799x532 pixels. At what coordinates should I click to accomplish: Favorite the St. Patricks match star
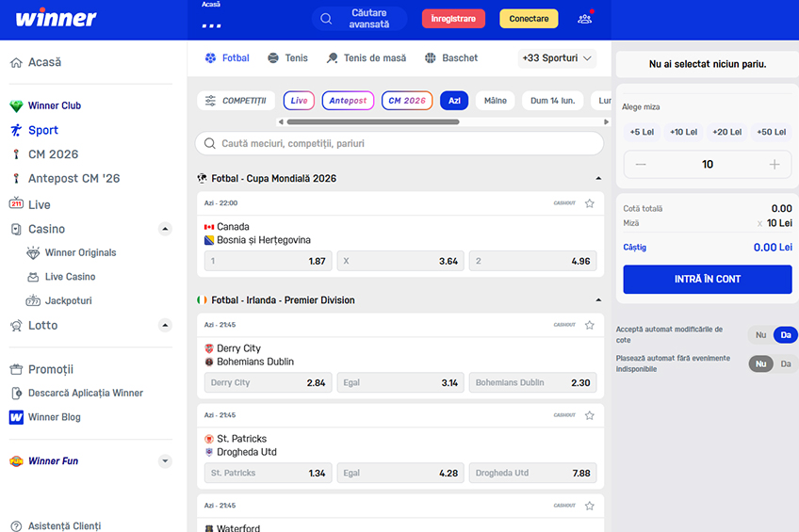pyautogui.click(x=590, y=415)
